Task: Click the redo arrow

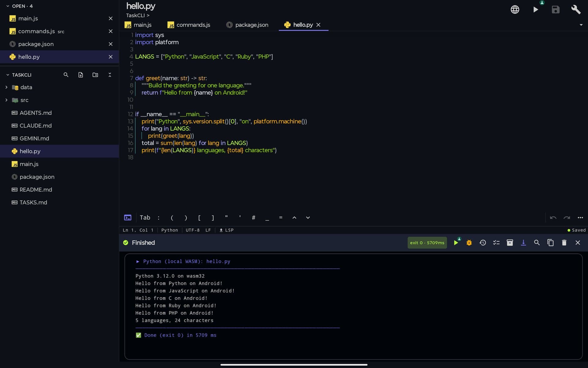Action: pyautogui.click(x=567, y=218)
